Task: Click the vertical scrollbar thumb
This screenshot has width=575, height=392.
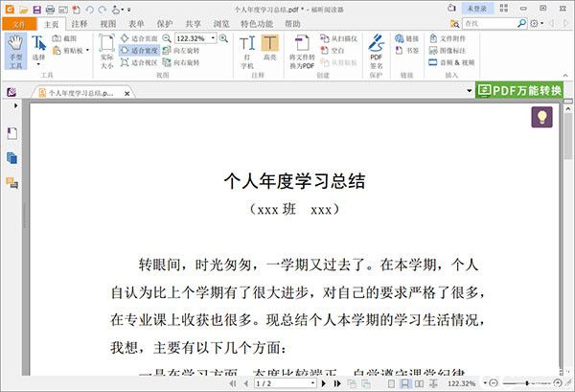Action: point(568,136)
